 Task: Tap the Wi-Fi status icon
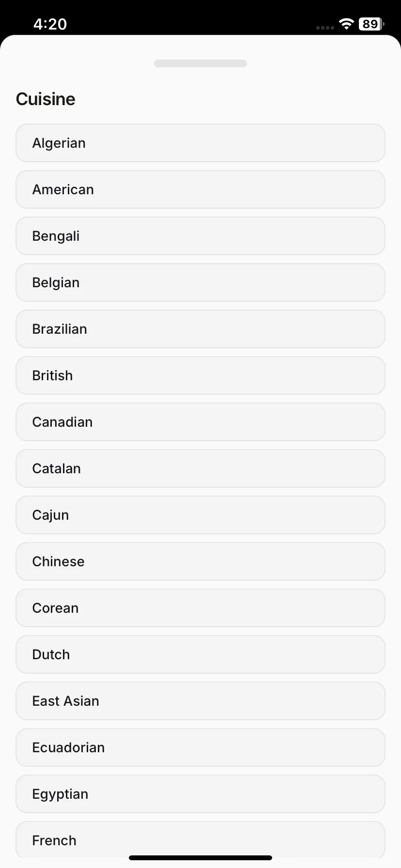[346, 24]
